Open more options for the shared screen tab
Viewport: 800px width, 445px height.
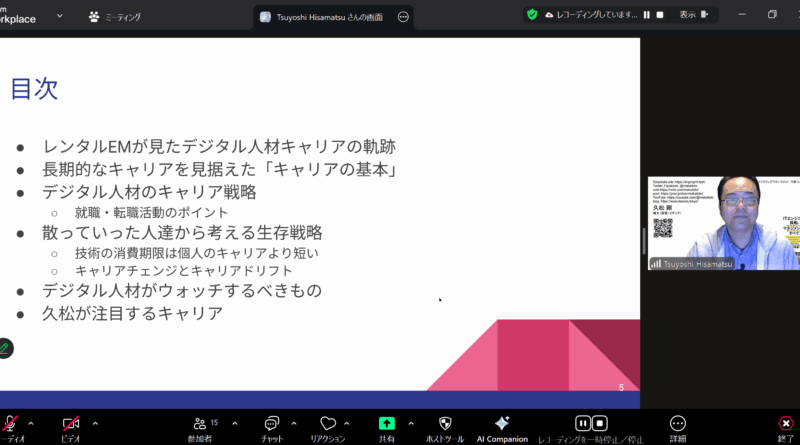(x=403, y=17)
